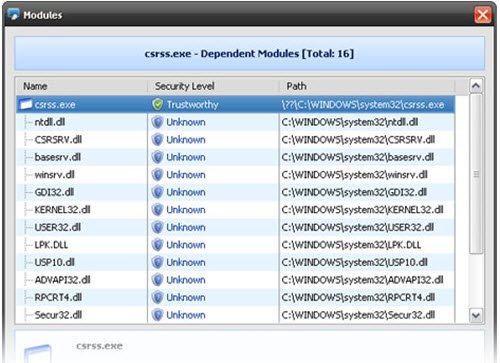Click the shield icon in the GDI32.dll row

coord(157,192)
